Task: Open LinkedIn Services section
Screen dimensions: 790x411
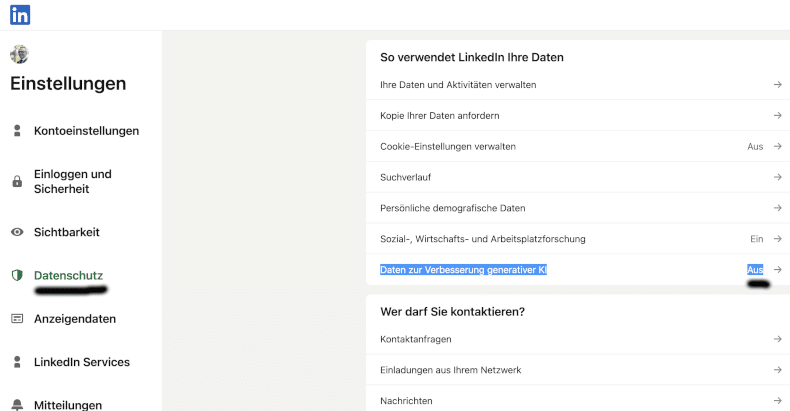Action: click(82, 362)
